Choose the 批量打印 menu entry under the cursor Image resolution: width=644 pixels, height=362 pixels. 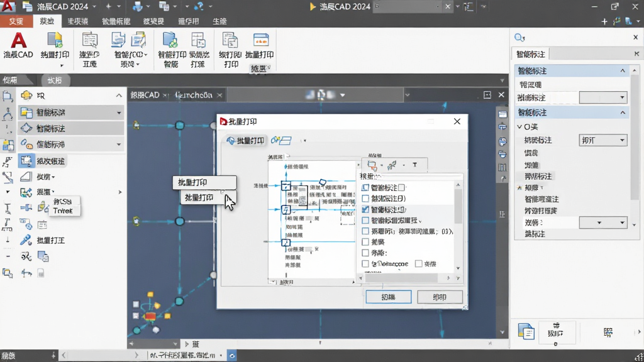click(x=209, y=198)
